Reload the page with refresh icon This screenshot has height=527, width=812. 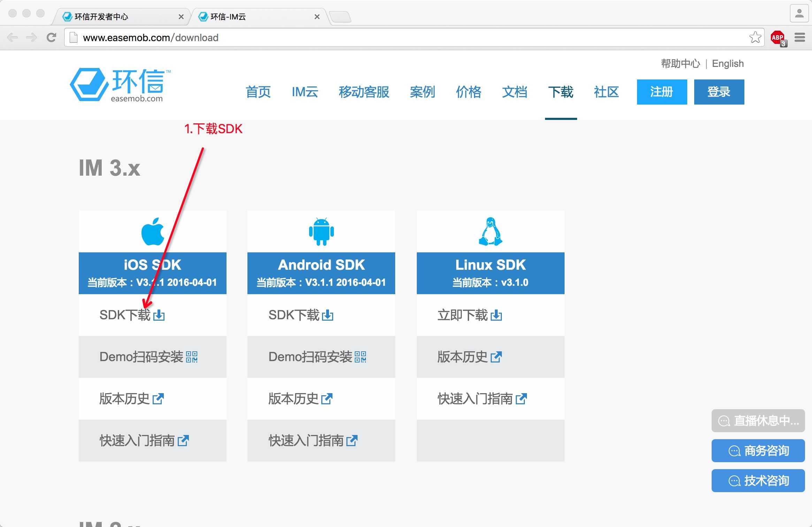tap(52, 37)
